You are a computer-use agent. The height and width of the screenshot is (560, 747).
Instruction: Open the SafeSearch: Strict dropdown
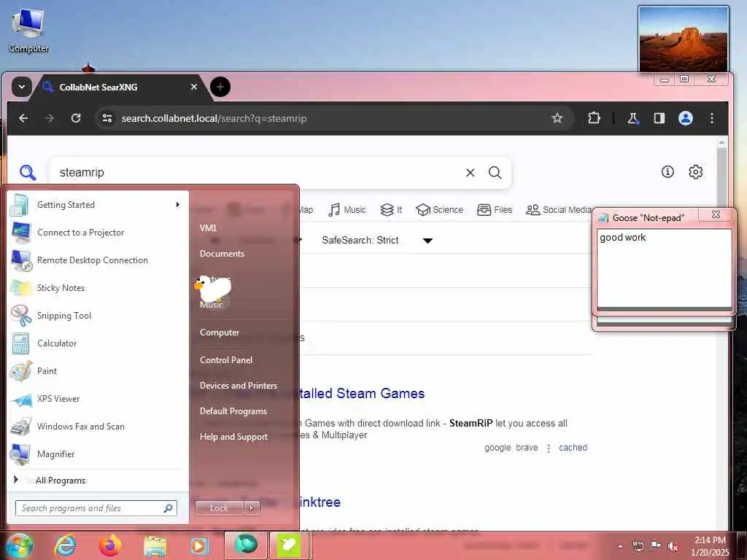[x=377, y=241]
